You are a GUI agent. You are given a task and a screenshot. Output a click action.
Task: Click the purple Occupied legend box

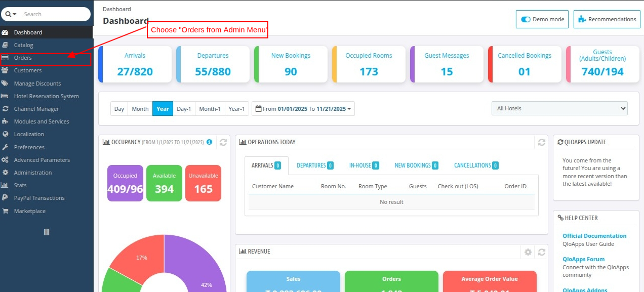coord(125,183)
